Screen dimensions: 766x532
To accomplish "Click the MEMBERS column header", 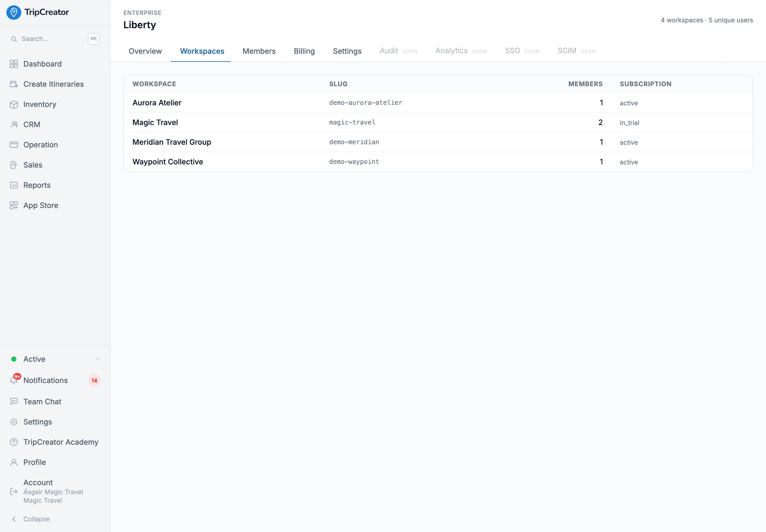I will tap(585, 84).
